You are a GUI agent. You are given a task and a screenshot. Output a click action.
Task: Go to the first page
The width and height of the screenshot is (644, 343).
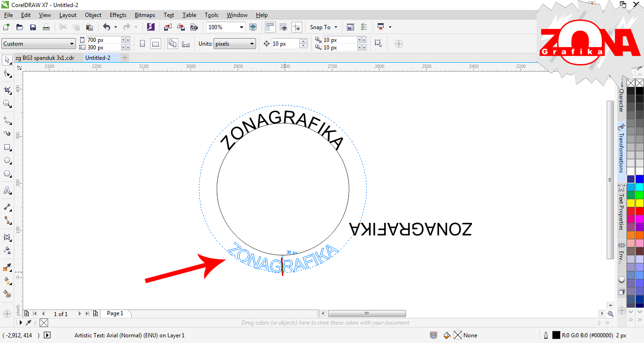(x=34, y=314)
